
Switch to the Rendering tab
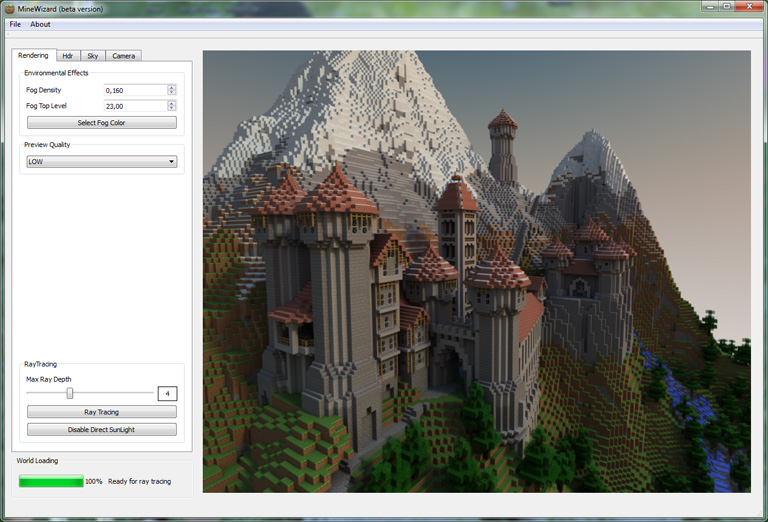(x=33, y=55)
